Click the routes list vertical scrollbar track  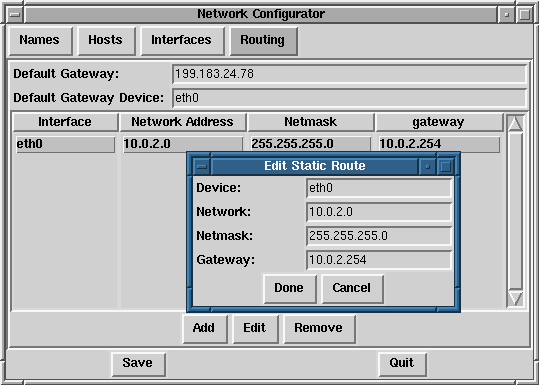(515, 211)
